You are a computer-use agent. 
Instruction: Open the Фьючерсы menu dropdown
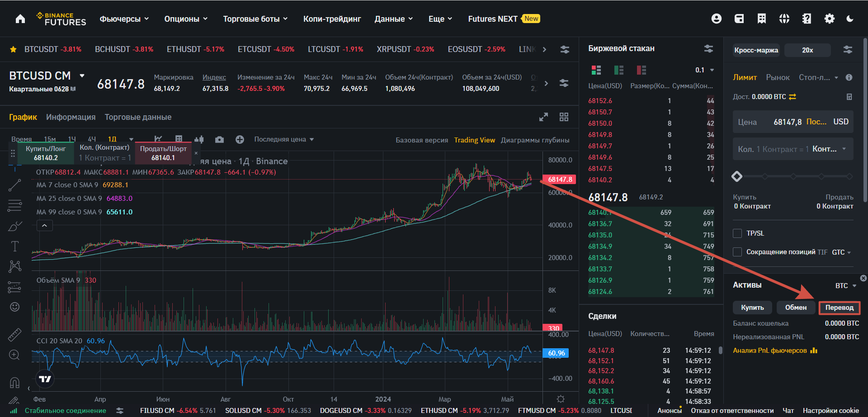coord(124,19)
